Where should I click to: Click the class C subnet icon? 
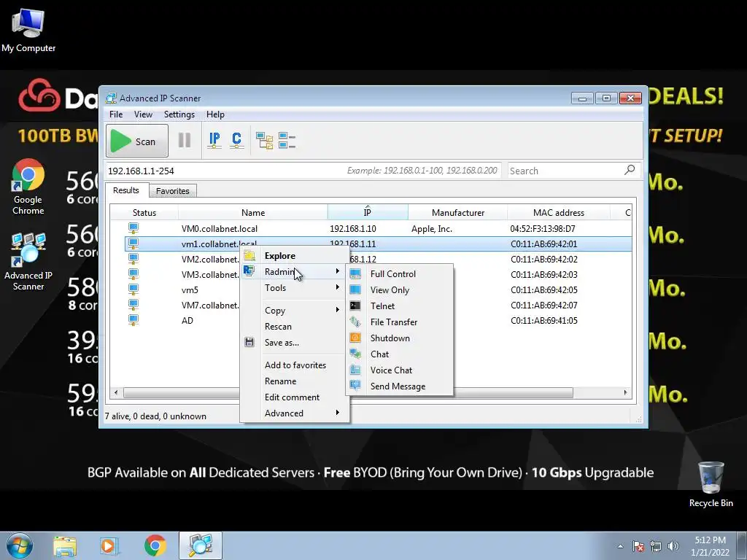coord(237,141)
